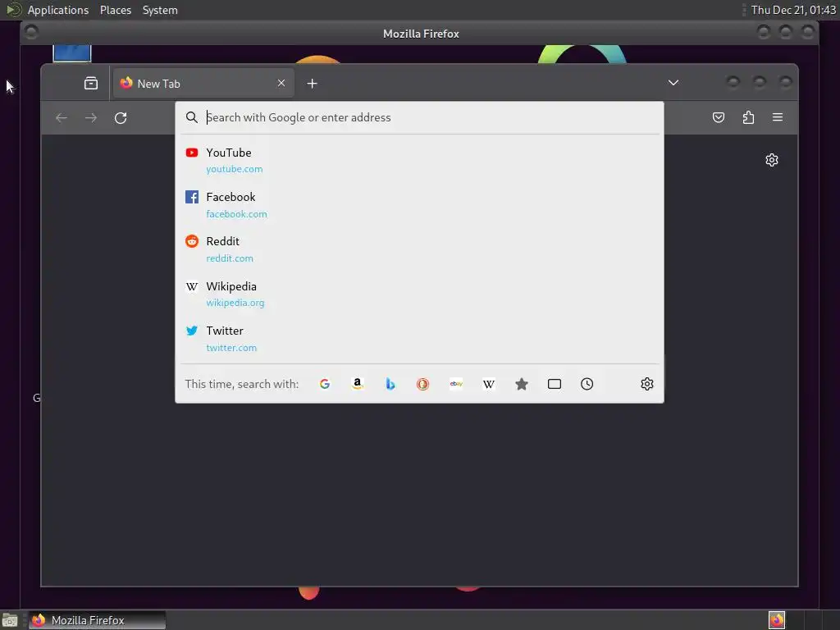This screenshot has height=630, width=840.
Task: Click the YouTube favicon in suggestions
Action: [x=192, y=153]
